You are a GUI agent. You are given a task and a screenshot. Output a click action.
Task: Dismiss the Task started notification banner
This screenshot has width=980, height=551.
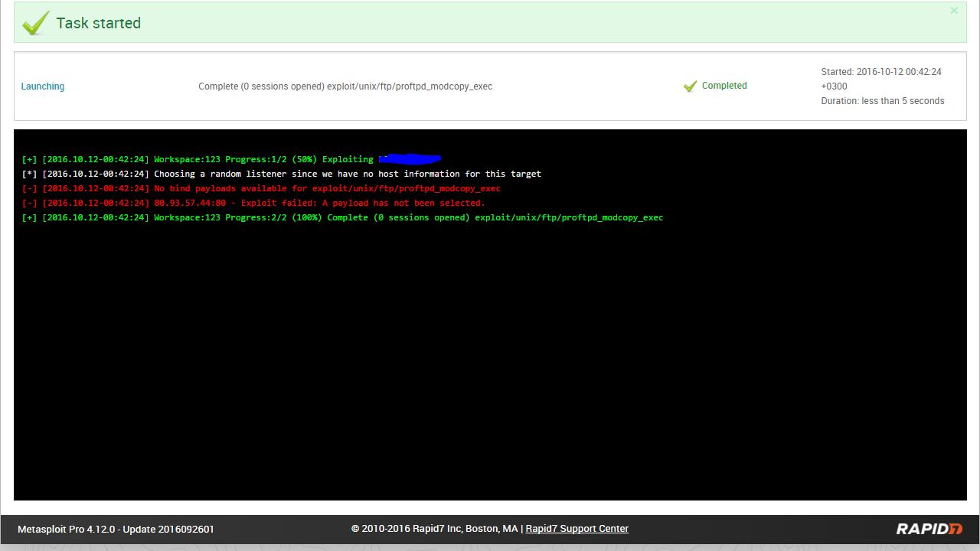[954, 11]
